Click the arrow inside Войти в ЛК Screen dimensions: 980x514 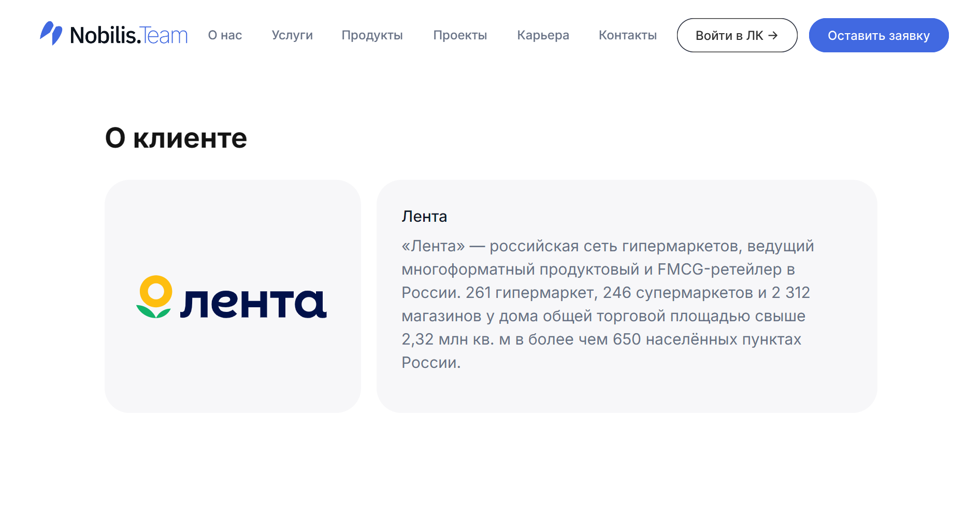[x=773, y=35]
